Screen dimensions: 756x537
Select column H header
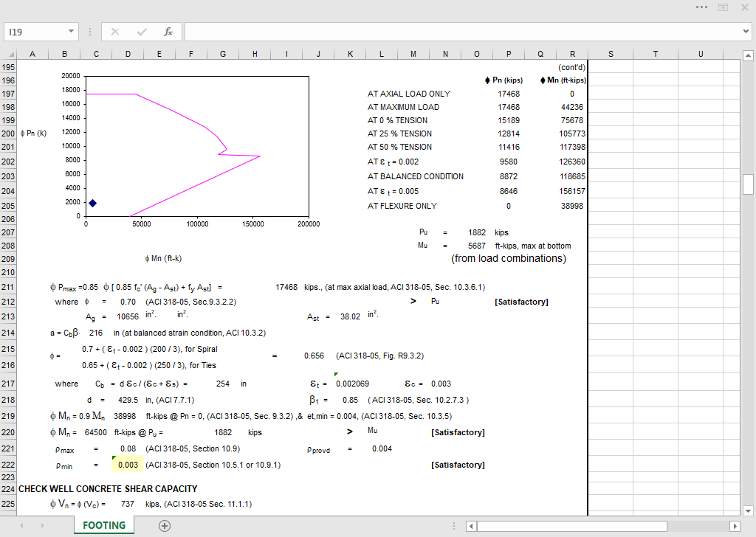[255, 54]
